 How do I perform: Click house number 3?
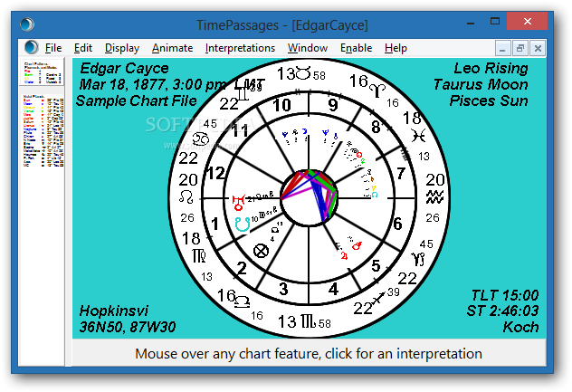click(284, 289)
